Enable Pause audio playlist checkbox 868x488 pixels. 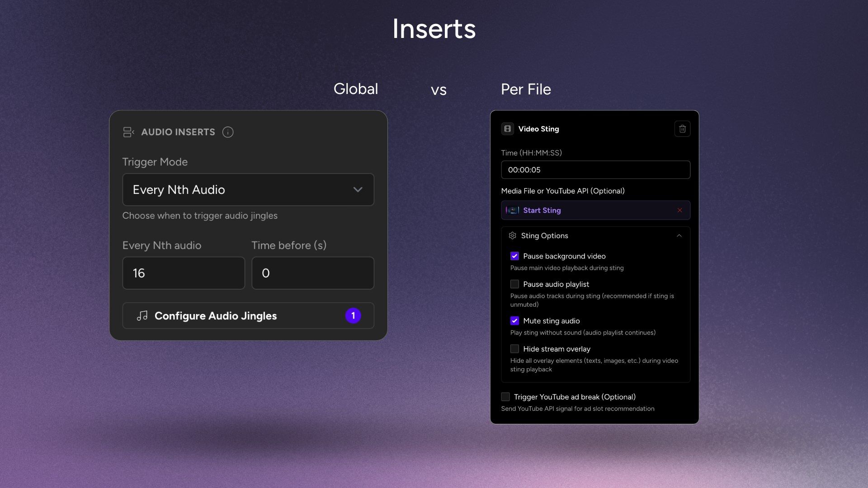(514, 284)
